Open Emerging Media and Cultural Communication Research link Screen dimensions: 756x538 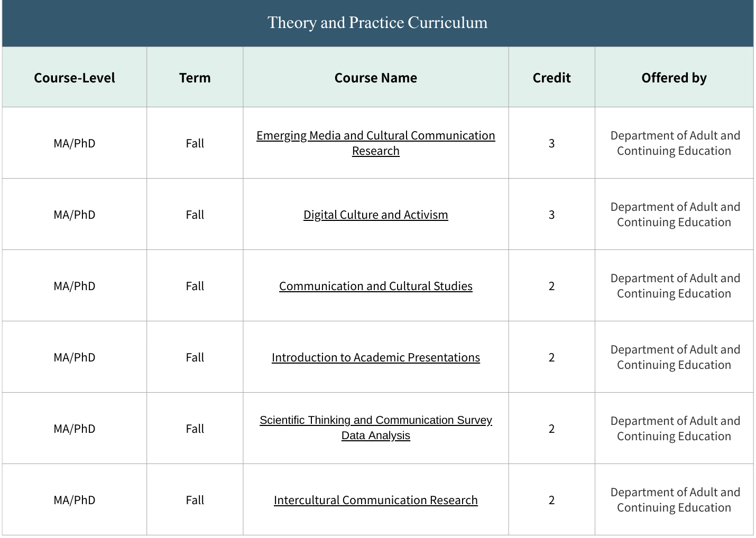[375, 136]
